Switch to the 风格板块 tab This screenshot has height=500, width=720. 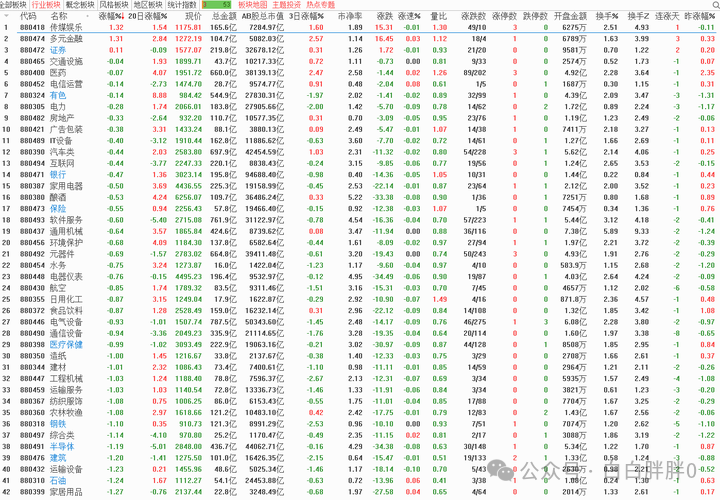pos(114,5)
